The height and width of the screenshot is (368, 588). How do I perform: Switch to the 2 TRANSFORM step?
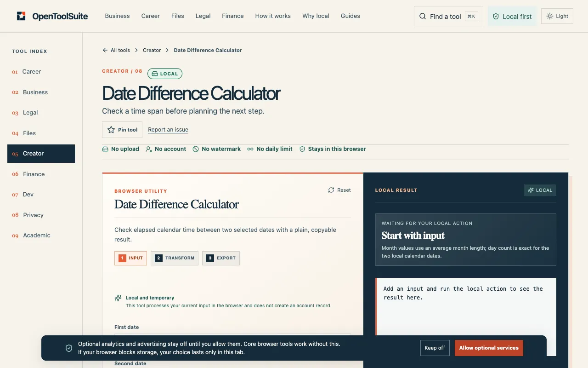click(x=175, y=258)
